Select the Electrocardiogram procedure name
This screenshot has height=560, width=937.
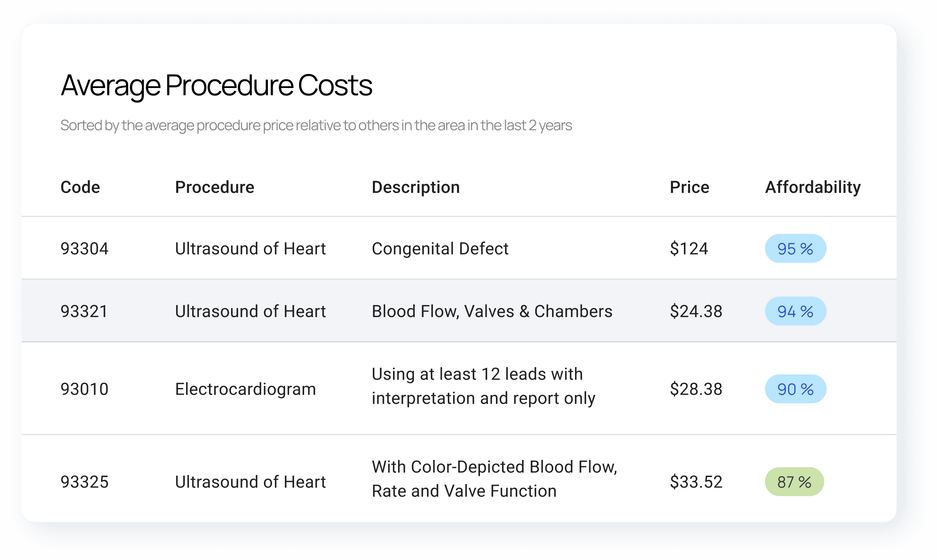pos(246,389)
